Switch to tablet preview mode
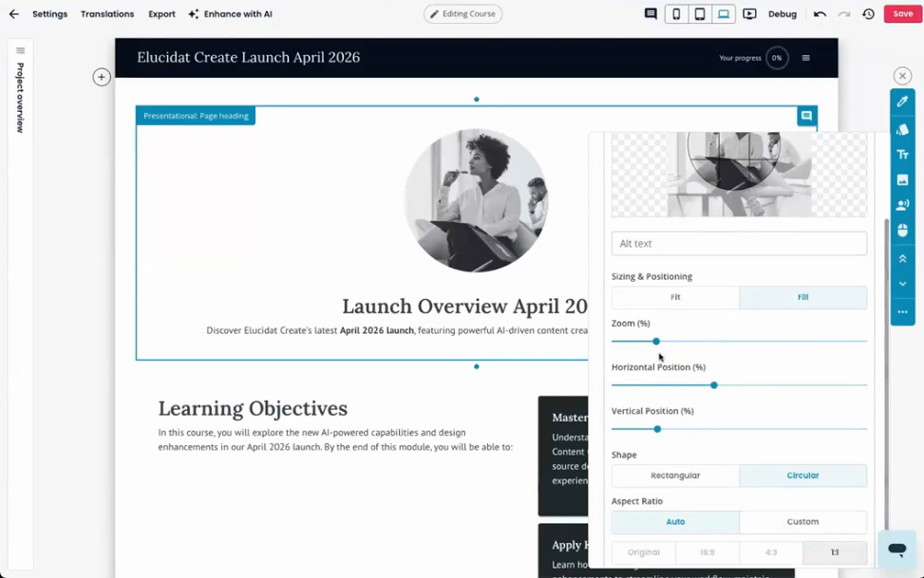Screen dimensions: 924x578 coord(700,14)
